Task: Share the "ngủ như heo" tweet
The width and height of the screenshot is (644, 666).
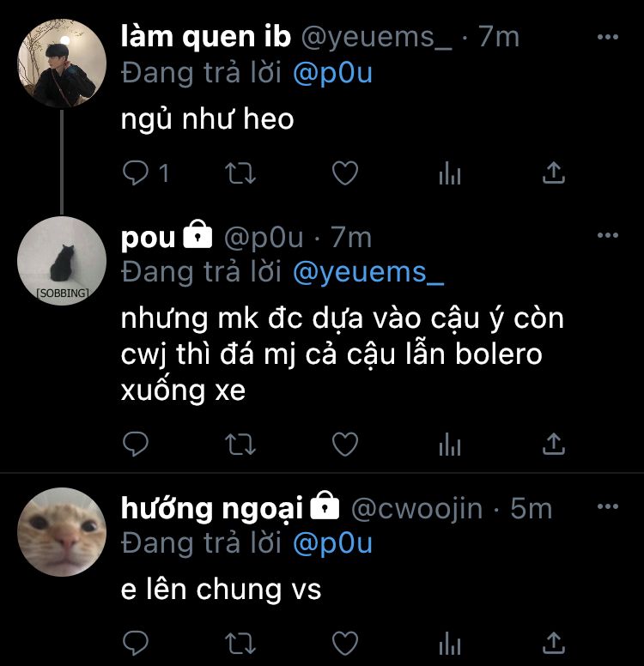Action: [x=554, y=173]
